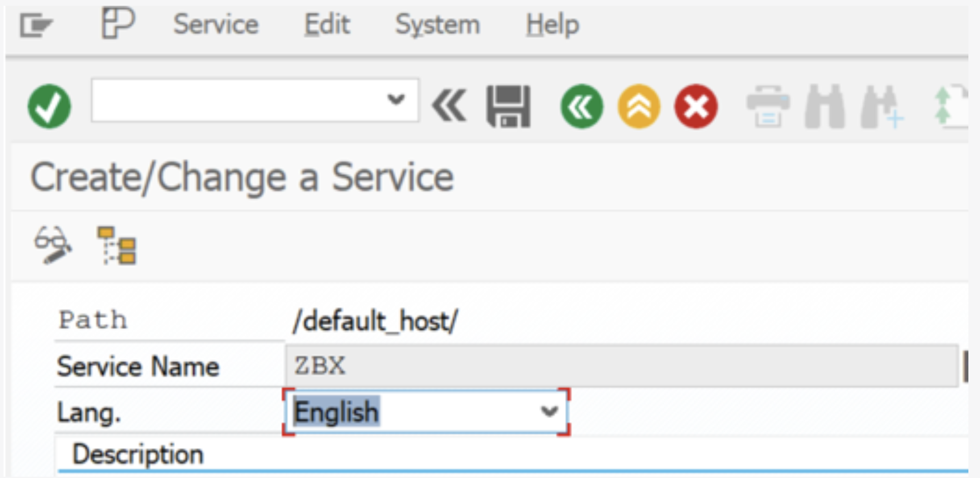Click the double-chevron collapse command field icon
Viewport: 980px width, 478px height.
coord(449,106)
